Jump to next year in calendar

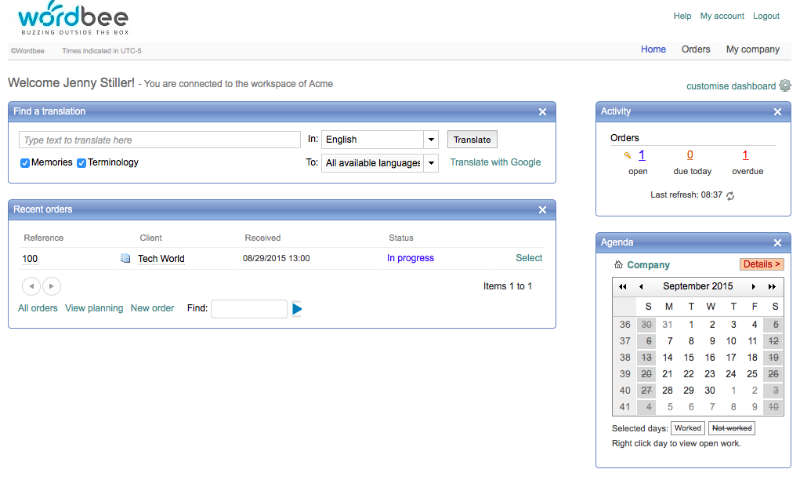tap(772, 286)
